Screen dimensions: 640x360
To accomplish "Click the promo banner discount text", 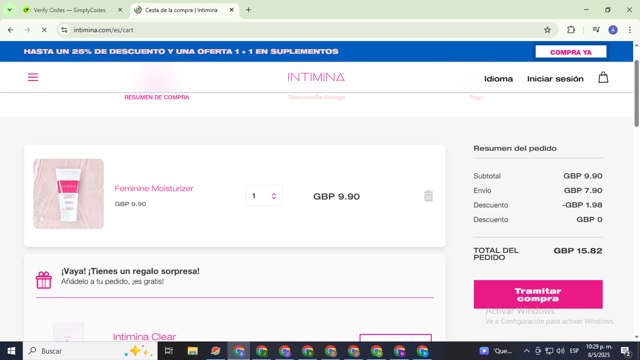I will [x=181, y=51].
